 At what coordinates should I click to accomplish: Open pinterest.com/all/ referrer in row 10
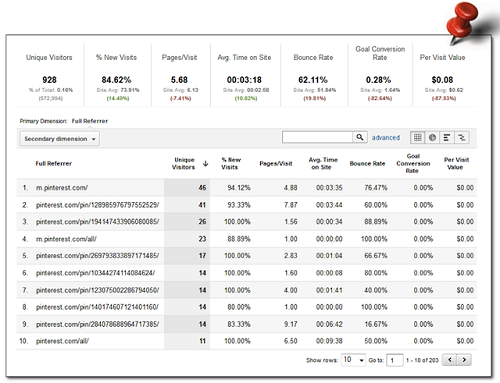[x=62, y=341]
